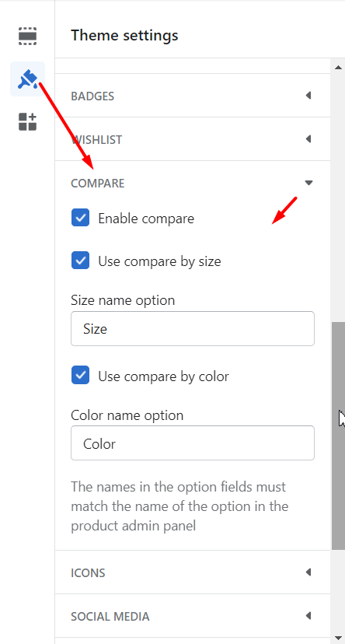Open the WISHLIST settings header
This screenshot has width=345, height=644.
pyautogui.click(x=193, y=139)
